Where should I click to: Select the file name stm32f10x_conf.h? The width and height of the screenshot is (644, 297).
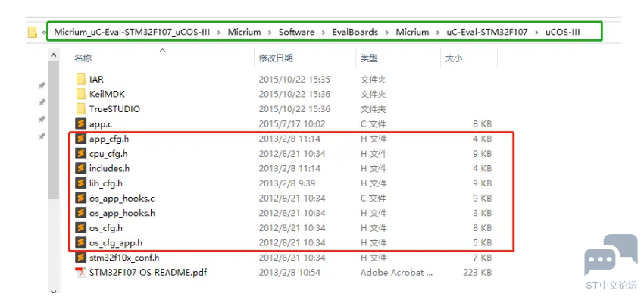click(124, 258)
